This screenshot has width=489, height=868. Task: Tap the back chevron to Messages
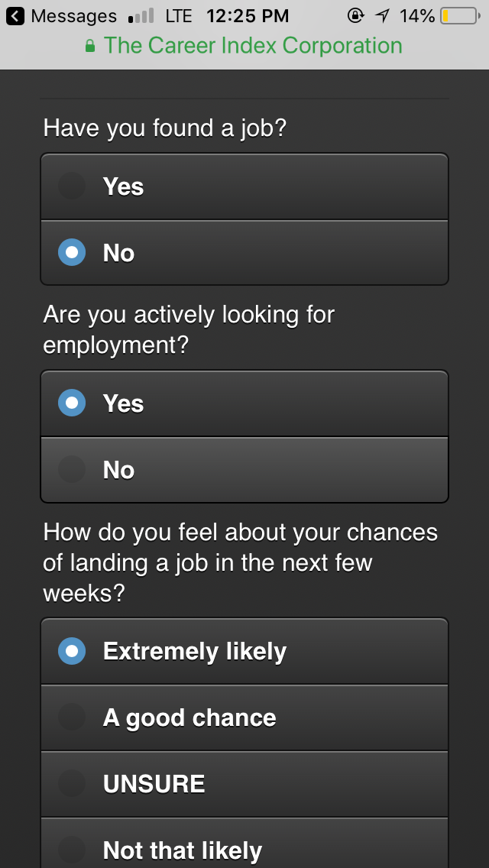[16, 15]
